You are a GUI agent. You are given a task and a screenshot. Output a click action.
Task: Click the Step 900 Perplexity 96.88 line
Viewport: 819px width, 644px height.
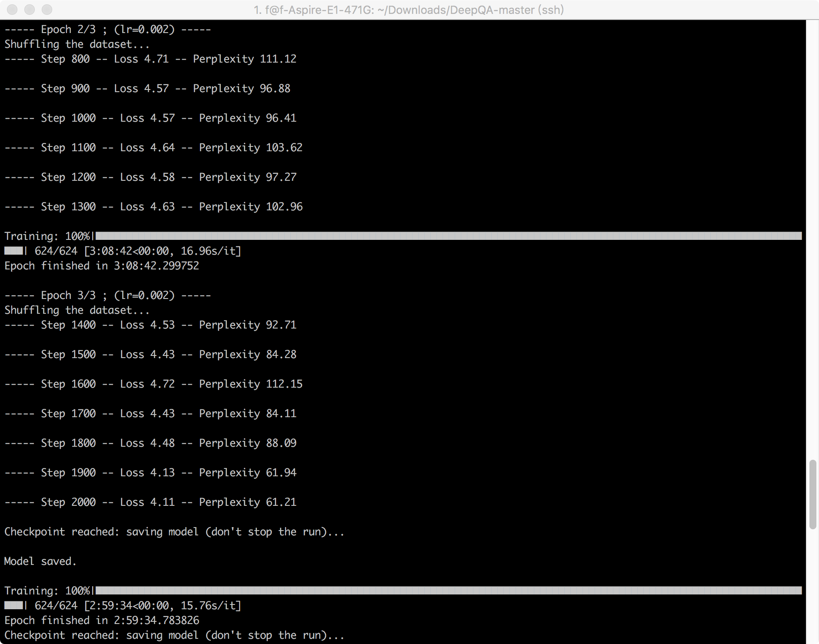[x=147, y=89]
